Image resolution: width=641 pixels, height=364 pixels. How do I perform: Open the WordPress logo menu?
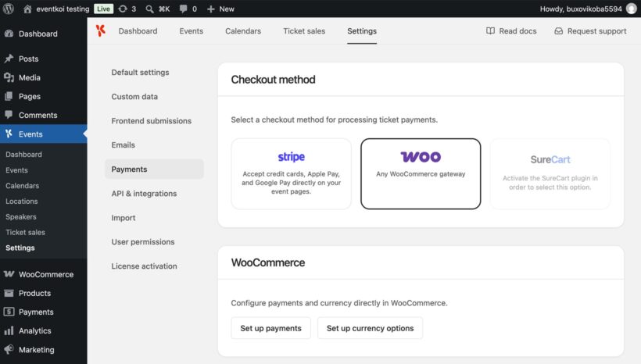tap(9, 9)
